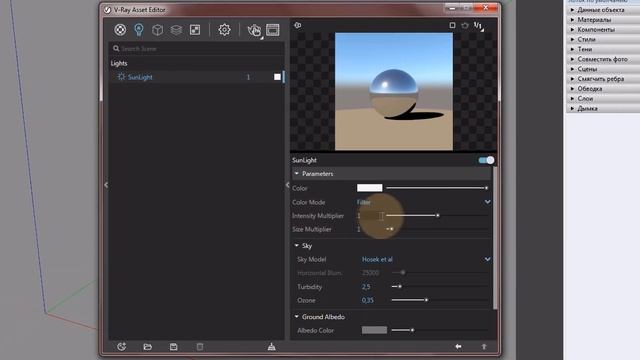Screen dimensions: 640x360
Task: Click the sun Color white swatch
Action: (x=369, y=188)
